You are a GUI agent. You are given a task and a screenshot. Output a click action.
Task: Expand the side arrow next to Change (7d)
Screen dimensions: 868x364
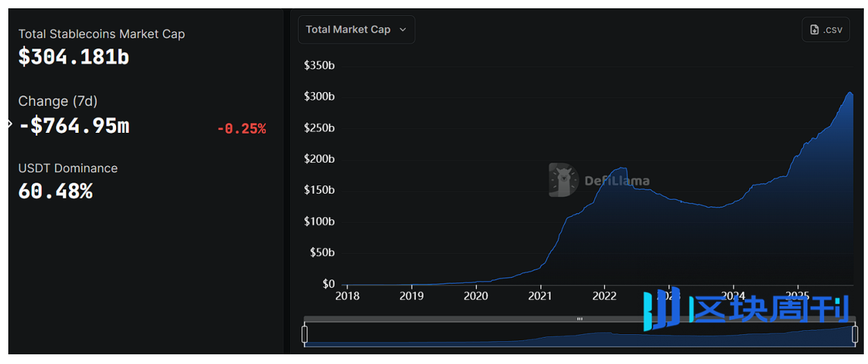point(10,124)
